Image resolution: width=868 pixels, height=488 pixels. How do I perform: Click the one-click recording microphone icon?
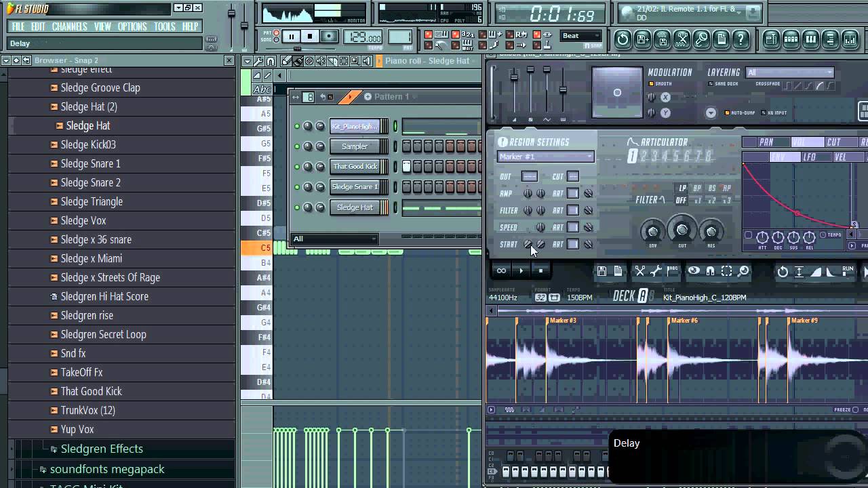pos(701,39)
